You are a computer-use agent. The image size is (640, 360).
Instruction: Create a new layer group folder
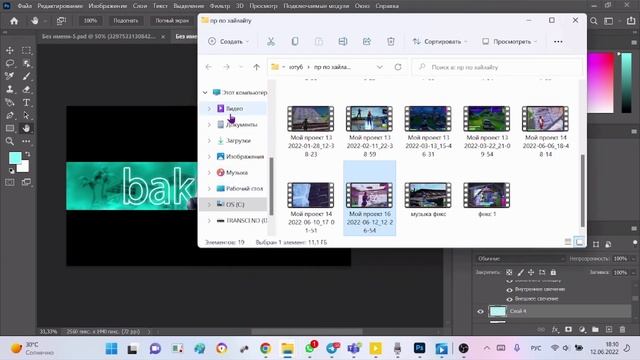(x=595, y=329)
